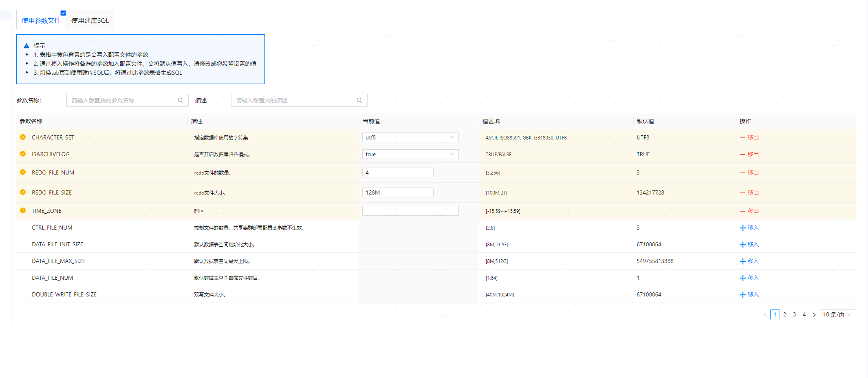This screenshot has width=868, height=378.
Task: Click 移入 link for DATA_FILE_NUM
Action: click(x=753, y=278)
